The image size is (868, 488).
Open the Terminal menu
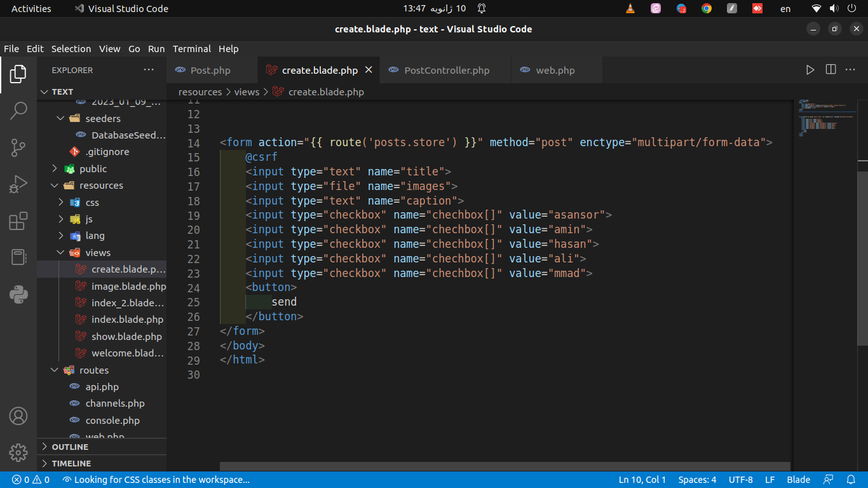(x=192, y=49)
